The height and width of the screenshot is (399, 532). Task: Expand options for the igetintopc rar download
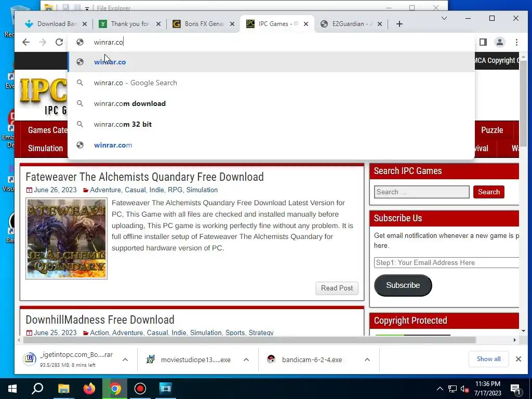(x=125, y=360)
